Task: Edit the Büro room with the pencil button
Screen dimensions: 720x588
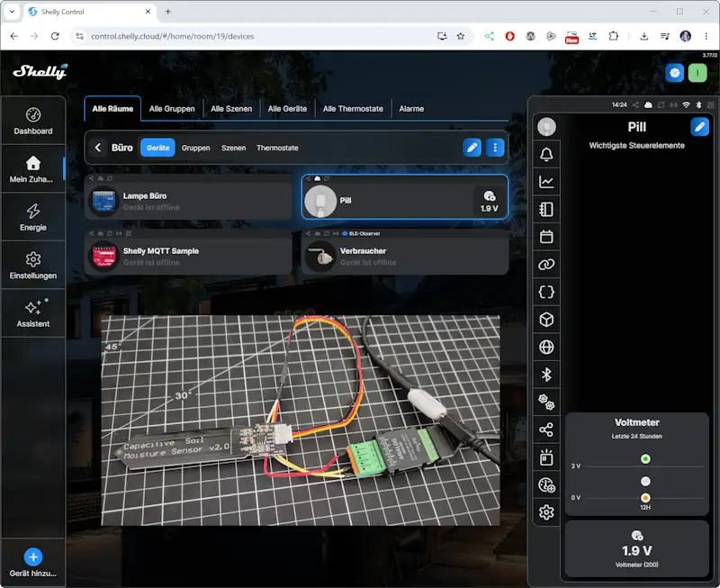Action: pos(472,148)
